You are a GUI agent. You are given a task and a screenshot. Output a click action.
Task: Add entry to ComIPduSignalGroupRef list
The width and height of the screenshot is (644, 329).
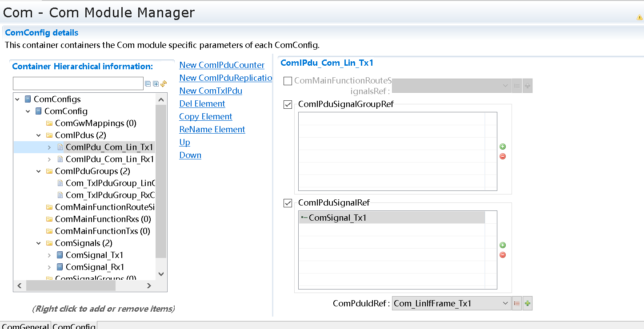tap(503, 147)
